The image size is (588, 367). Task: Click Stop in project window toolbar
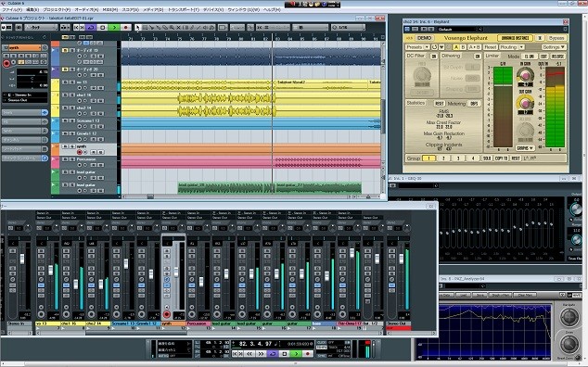click(x=103, y=28)
